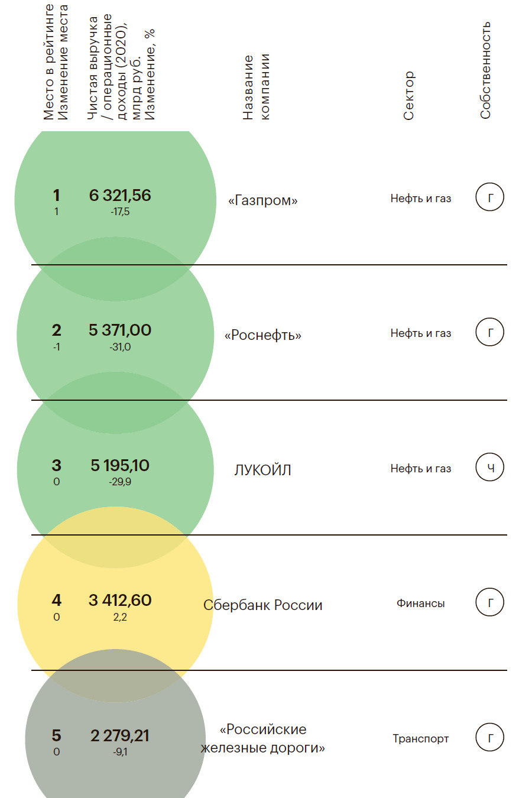This screenshot has width=532, height=798.
Task: Click the ownership icon beside Финансы
Action: coord(489,603)
